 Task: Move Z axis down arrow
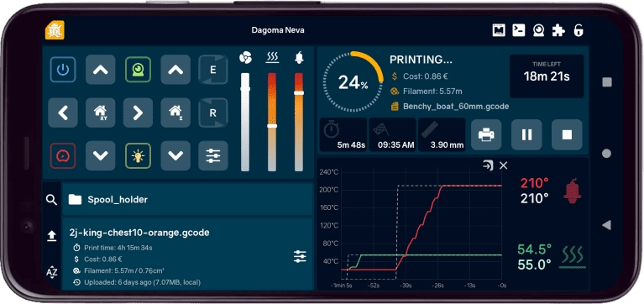click(x=175, y=155)
